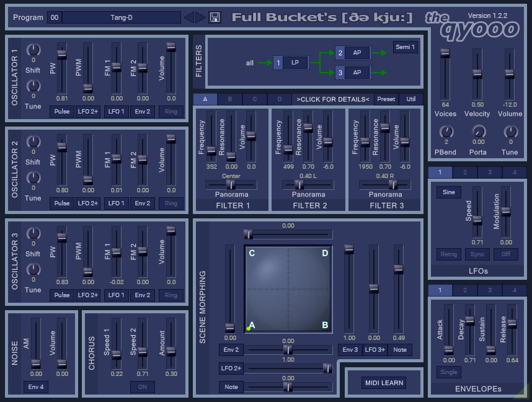The height and width of the screenshot is (402, 532).
Task: Click the Oscillator 2 Tune knob
Action: click(33, 177)
